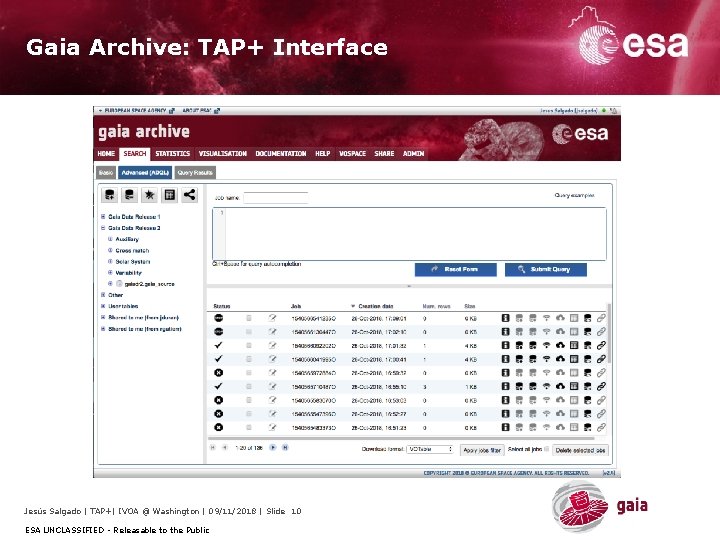This screenshot has height=540, width=720.
Task: Open info icon on the 16:51:23 job row
Action: point(506,428)
